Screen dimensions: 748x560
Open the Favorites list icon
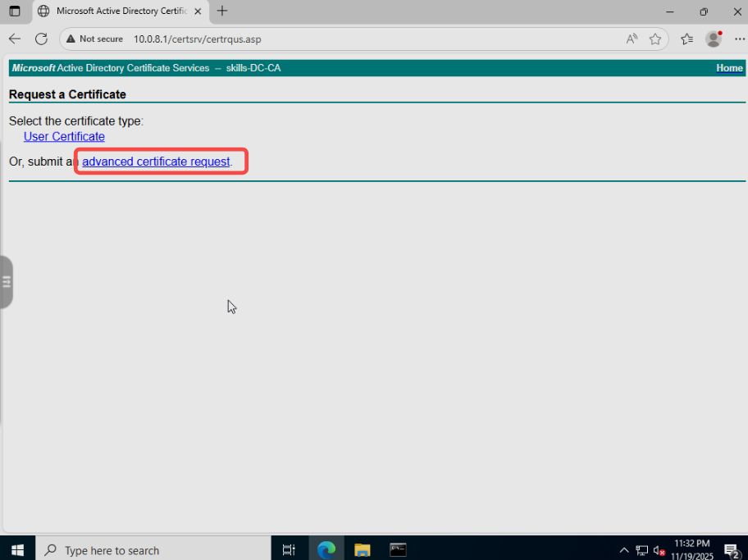686,39
